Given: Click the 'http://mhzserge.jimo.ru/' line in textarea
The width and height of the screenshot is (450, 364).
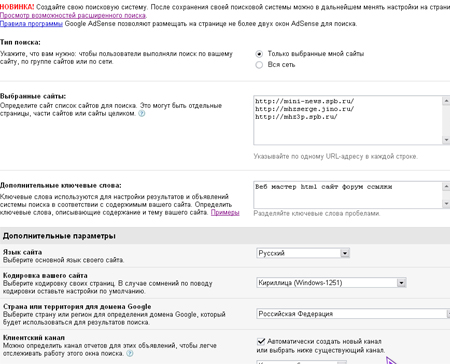Looking at the screenshot, I should tap(305, 109).
